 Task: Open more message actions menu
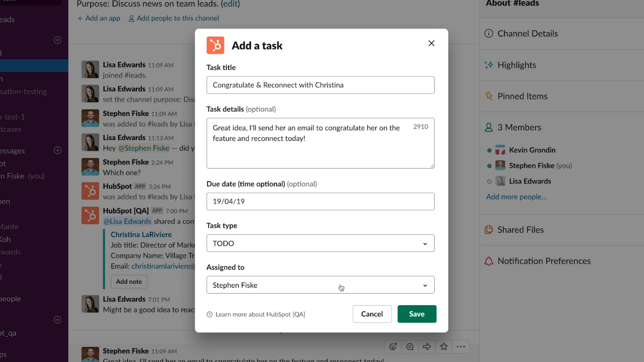pos(461,347)
